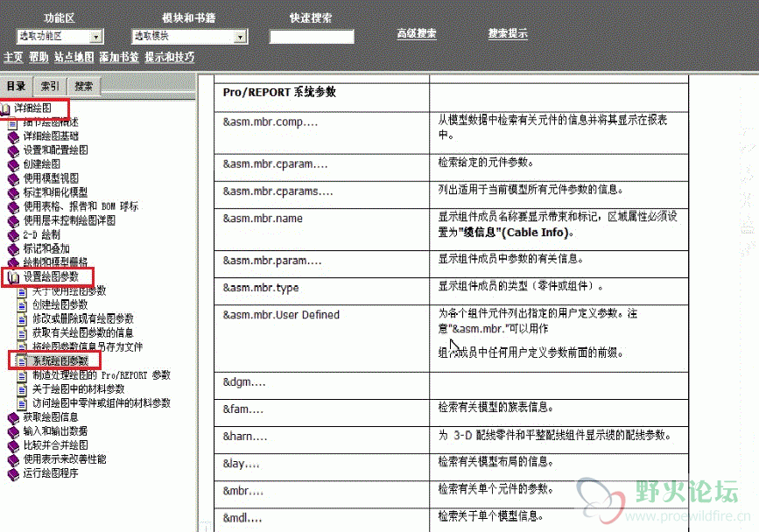Image resolution: width=759 pixels, height=532 pixels.
Task: Open the 创建绘图参数 topic
Action: point(60,304)
